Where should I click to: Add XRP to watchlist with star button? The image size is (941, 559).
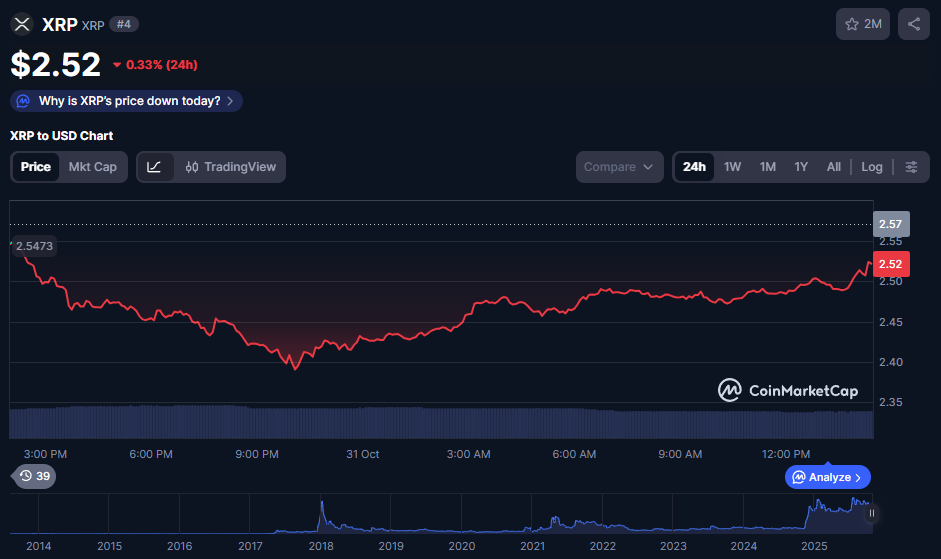tap(862, 24)
